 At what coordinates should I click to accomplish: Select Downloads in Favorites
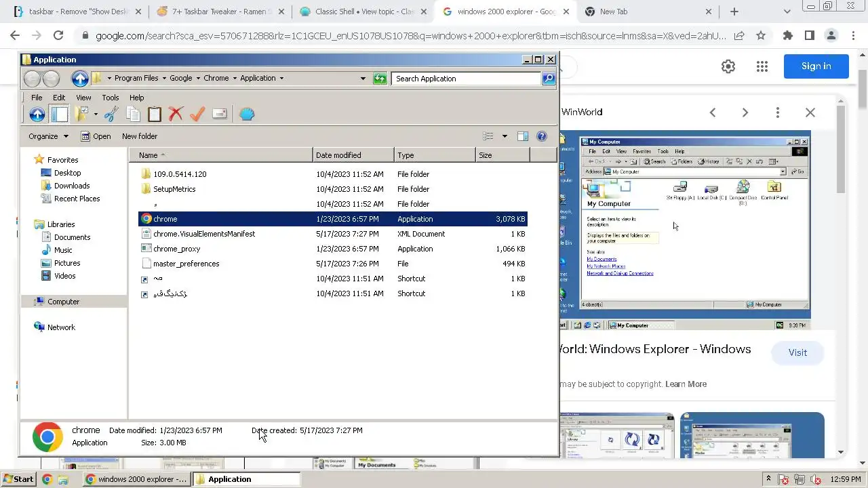pos(72,186)
